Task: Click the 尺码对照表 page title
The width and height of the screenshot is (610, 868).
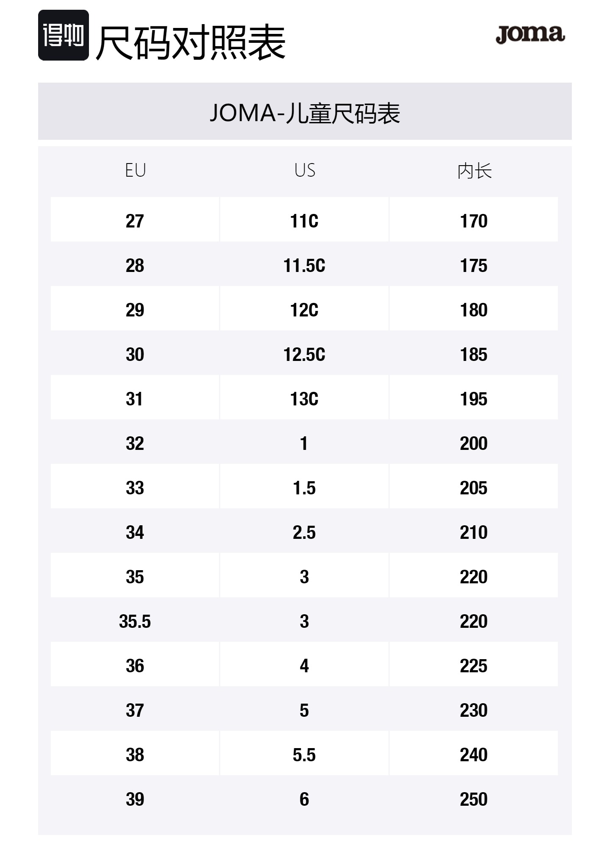Action: tap(191, 42)
